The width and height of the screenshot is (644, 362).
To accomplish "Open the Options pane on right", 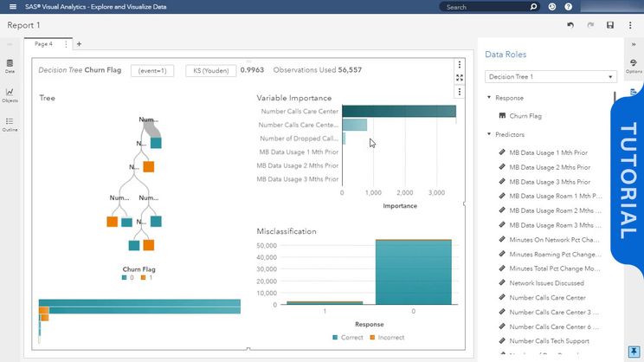I will click(634, 65).
